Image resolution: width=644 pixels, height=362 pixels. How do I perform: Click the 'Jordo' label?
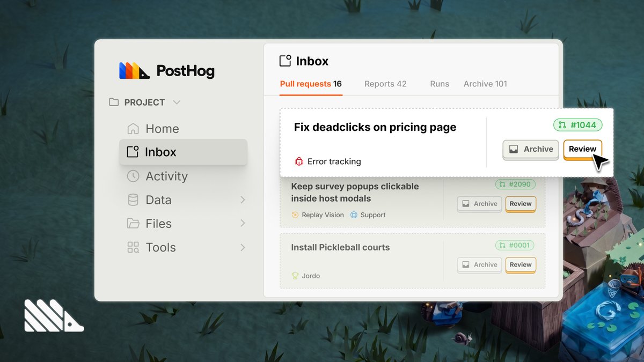point(311,276)
